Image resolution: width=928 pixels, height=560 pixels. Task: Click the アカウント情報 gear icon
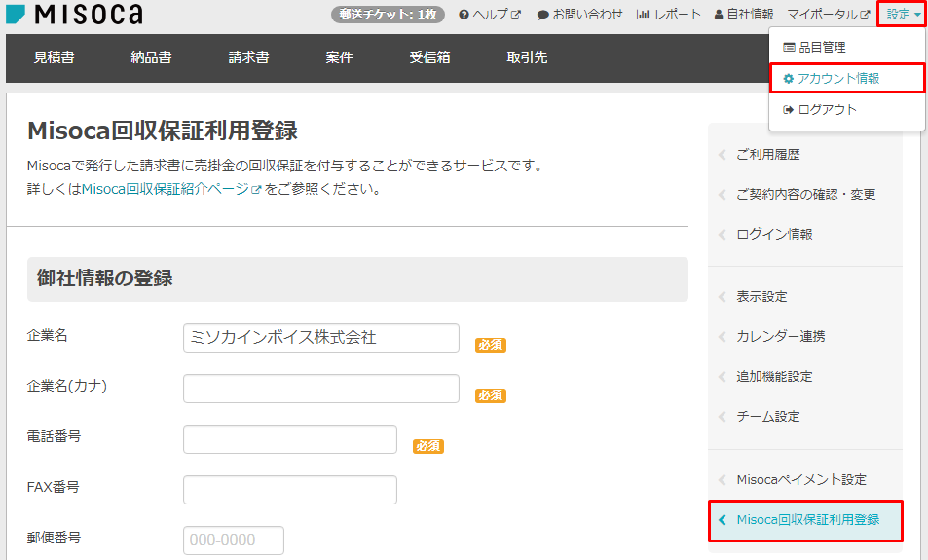[789, 78]
